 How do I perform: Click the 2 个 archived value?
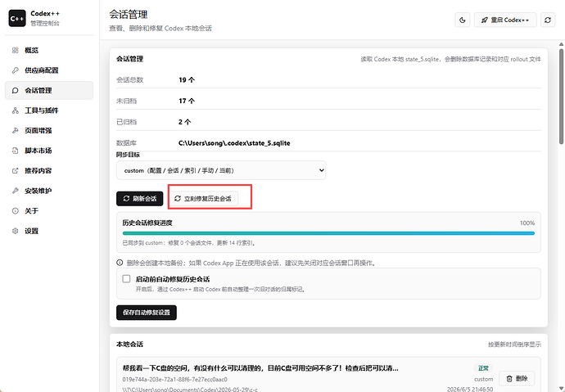click(x=184, y=122)
